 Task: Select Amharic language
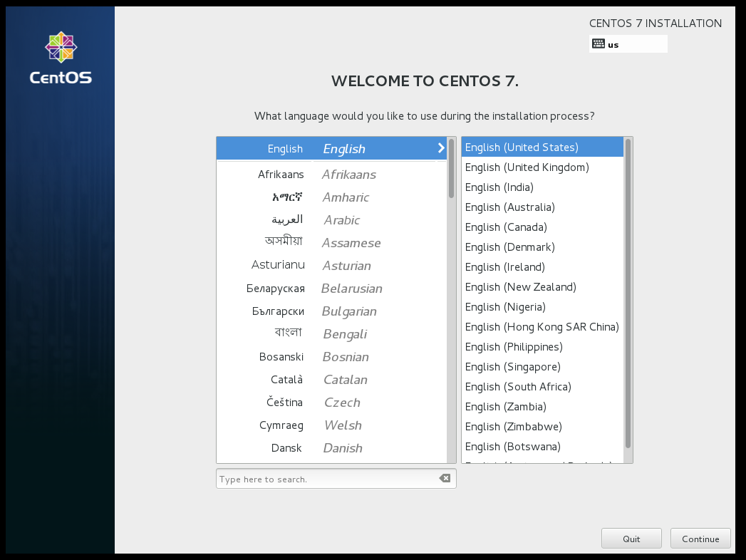pos(331,197)
